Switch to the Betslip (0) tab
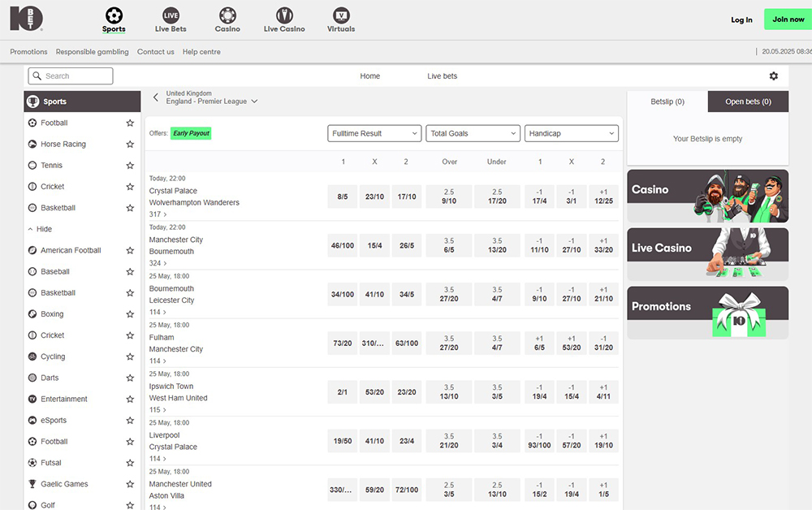The width and height of the screenshot is (812, 510). pos(667,102)
